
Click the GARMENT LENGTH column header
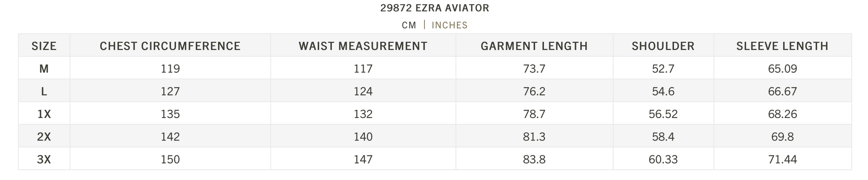534,46
